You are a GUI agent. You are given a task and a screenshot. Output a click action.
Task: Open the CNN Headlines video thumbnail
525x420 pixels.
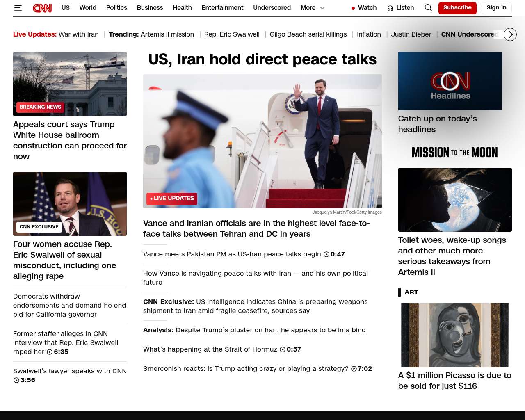[x=450, y=81]
